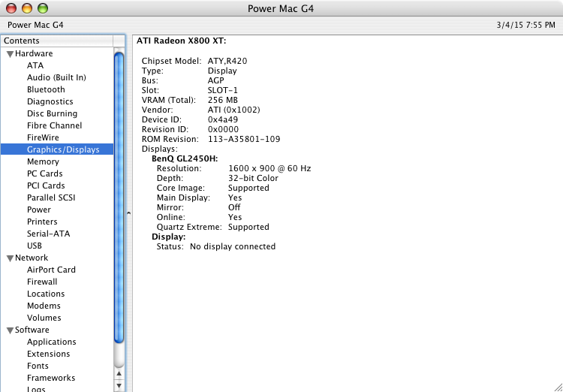The width and height of the screenshot is (563, 392).
Task: Click the BenQ GL2450H display heading
Action: point(185,158)
